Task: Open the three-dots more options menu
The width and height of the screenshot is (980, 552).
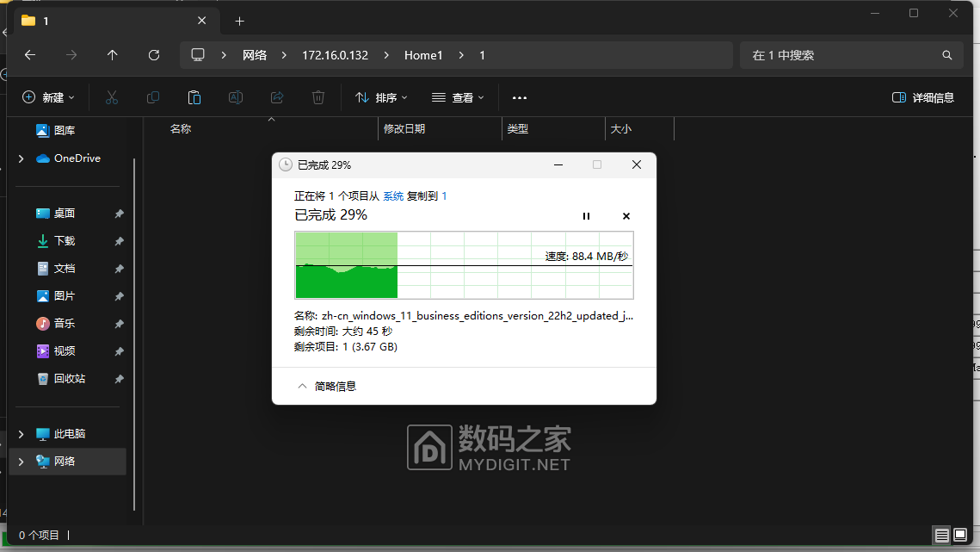Action: tap(520, 97)
